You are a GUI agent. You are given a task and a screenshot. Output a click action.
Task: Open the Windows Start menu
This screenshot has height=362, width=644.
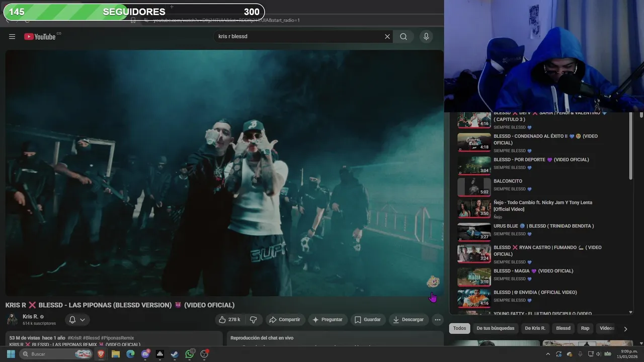[11, 354]
